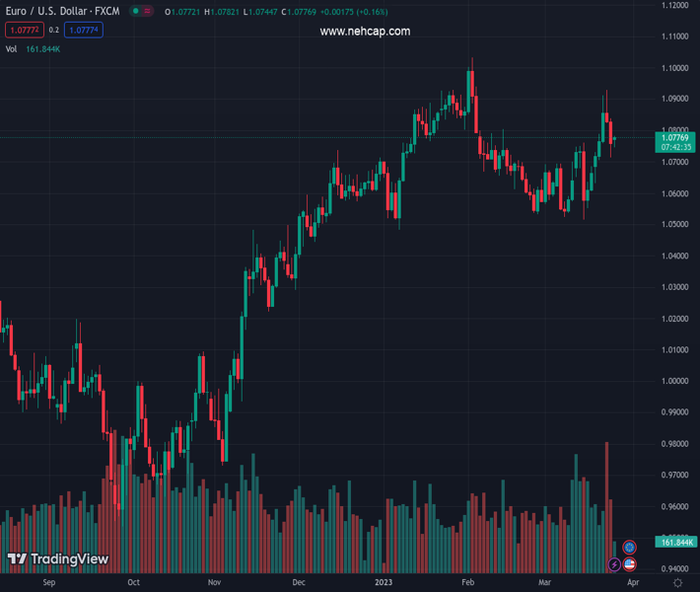
Task: Click the Vol indicator label
Action: pyautogui.click(x=12, y=48)
